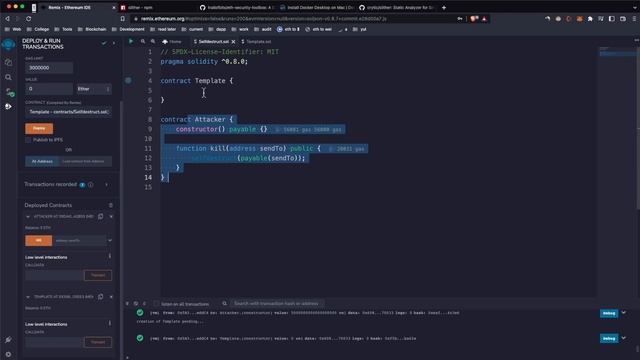640x360 pixels.
Task: Expand the Transactions recorded section
Action: click(107, 184)
